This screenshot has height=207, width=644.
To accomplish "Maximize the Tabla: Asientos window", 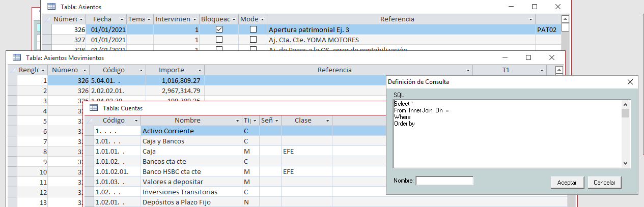I will (x=534, y=7).
